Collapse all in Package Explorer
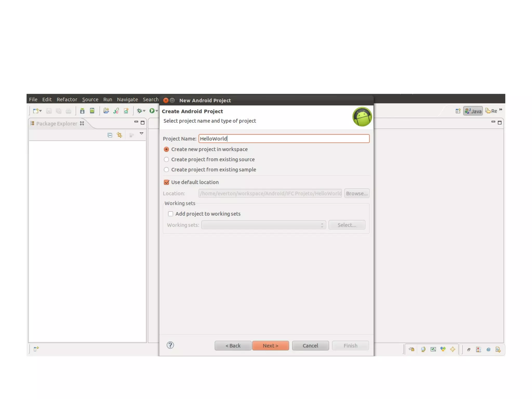Viewport: 532px width, 399px height. (110, 135)
